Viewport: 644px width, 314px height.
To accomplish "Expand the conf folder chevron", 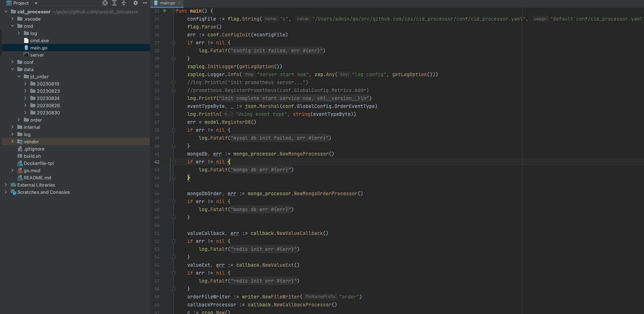I will click(x=12, y=62).
